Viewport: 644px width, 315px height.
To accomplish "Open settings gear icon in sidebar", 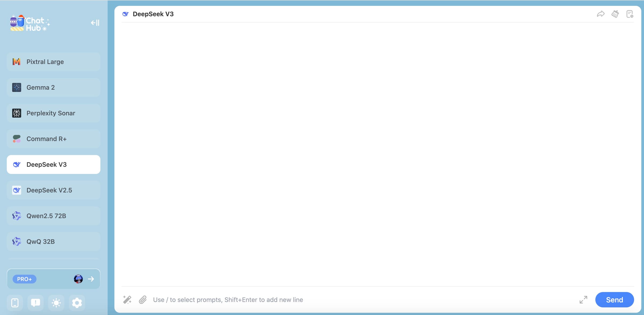I will click(x=77, y=303).
